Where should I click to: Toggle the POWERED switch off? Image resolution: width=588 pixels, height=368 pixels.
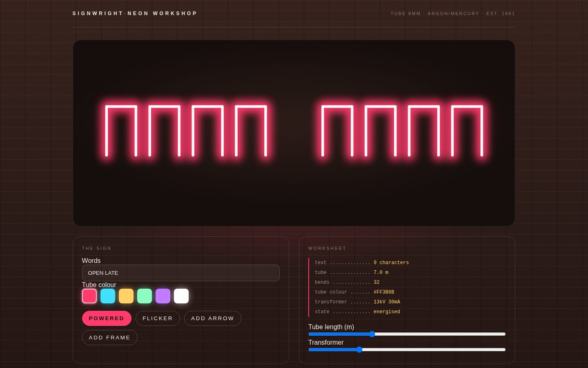(x=107, y=319)
